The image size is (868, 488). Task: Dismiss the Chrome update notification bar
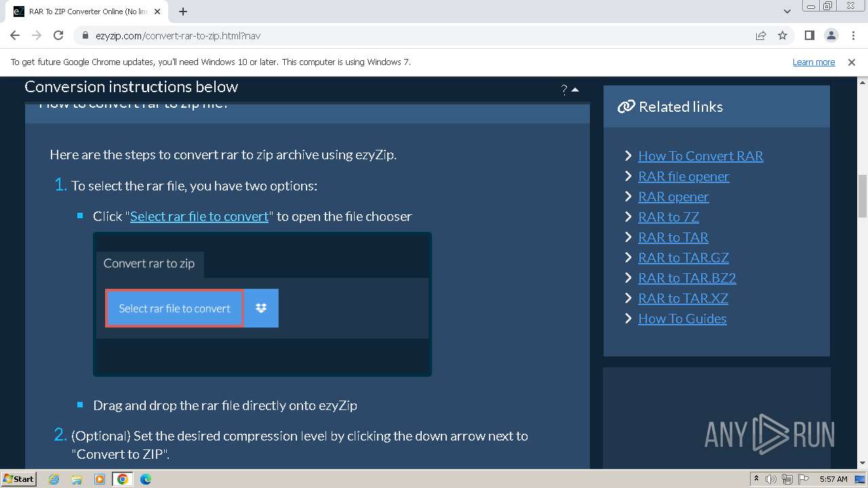tap(852, 62)
